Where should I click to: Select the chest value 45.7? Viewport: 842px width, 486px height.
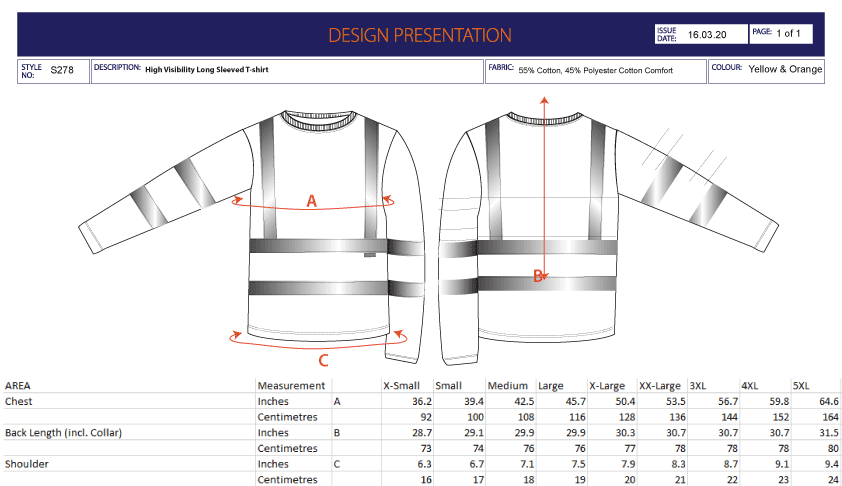pos(576,401)
